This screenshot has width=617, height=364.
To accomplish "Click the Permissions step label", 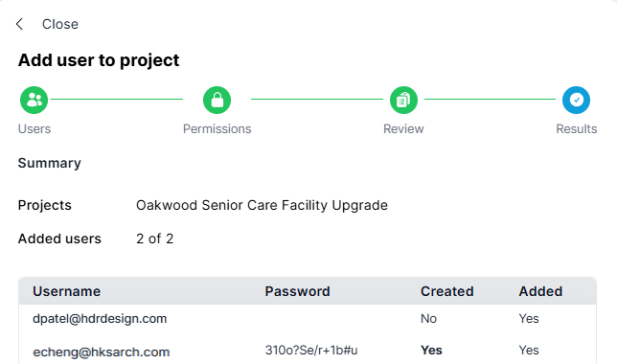I will [217, 128].
